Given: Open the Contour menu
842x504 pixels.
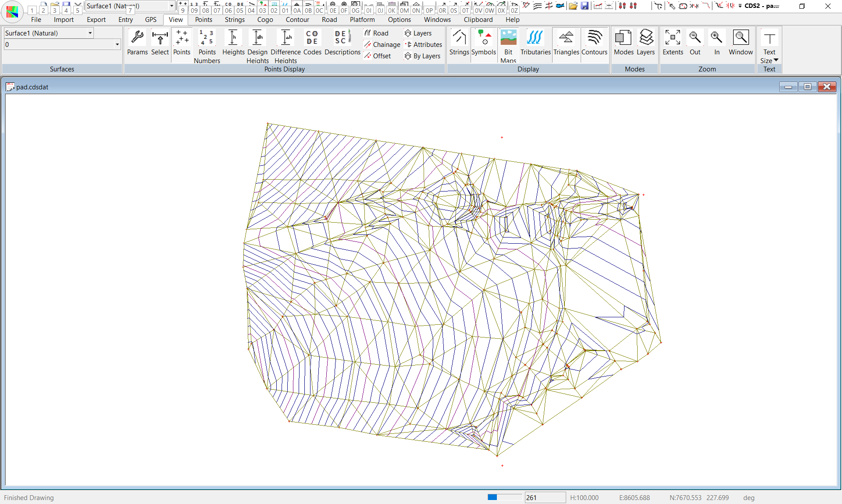Looking at the screenshot, I should [x=297, y=20].
